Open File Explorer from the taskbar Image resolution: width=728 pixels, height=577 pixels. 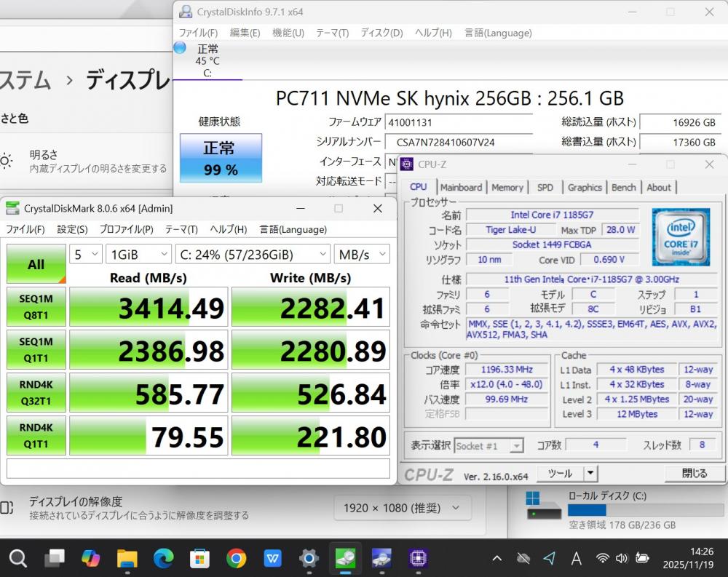pos(127,558)
